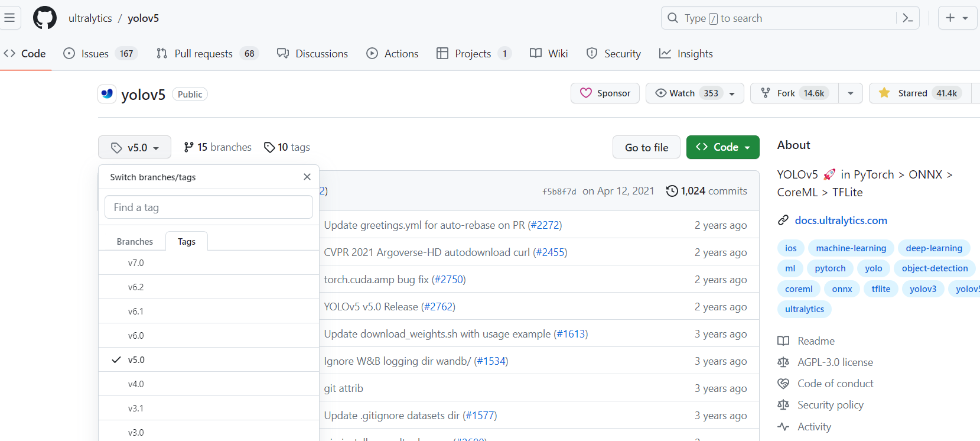The image size is (980, 441).
Task: Expand the create-new dropdown caret
Action: (965, 18)
